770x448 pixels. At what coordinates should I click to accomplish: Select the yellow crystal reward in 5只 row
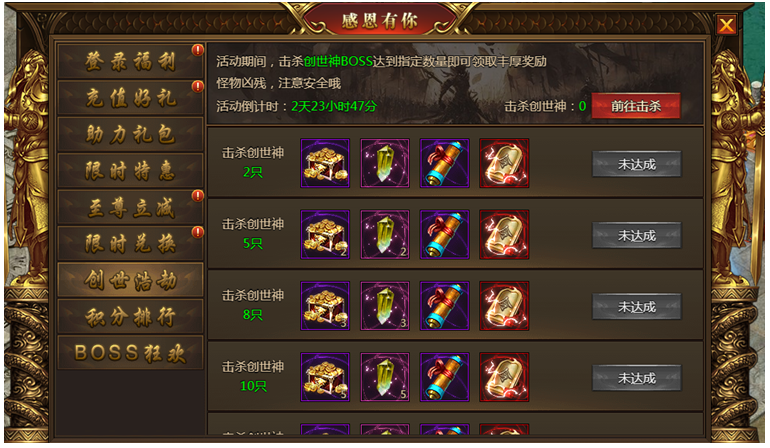point(385,234)
